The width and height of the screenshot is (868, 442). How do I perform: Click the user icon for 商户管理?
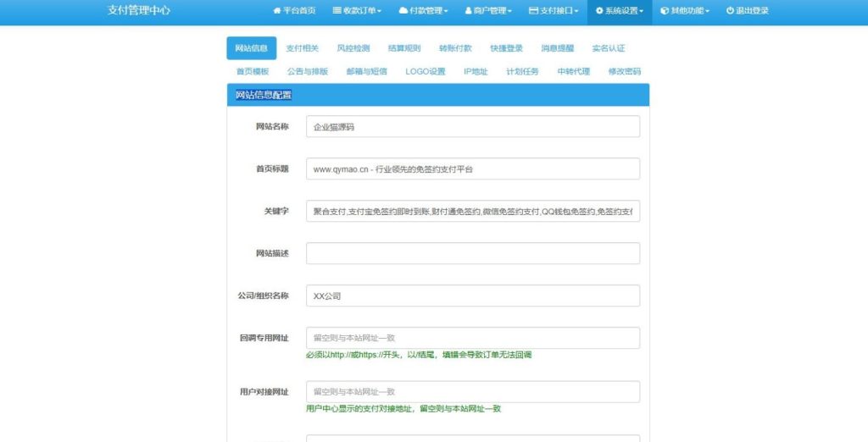click(x=469, y=11)
